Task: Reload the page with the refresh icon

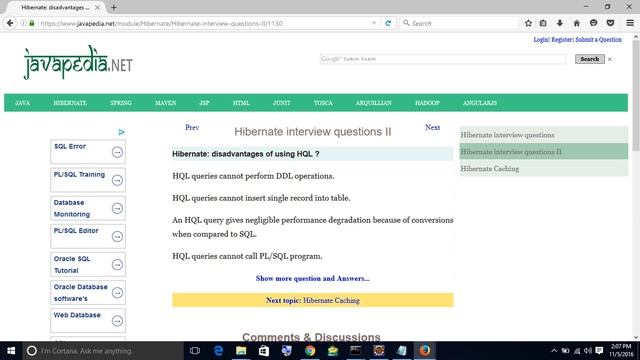Action: pos(388,23)
